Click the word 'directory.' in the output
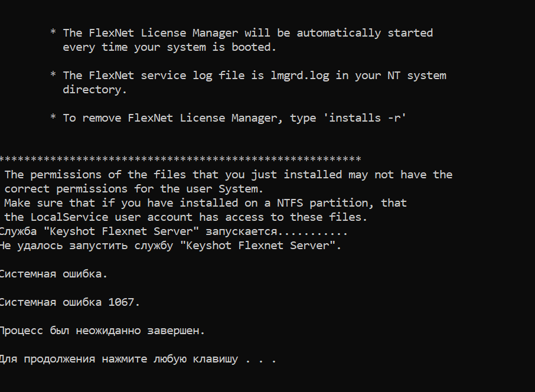This screenshot has height=392, width=535. (x=95, y=90)
